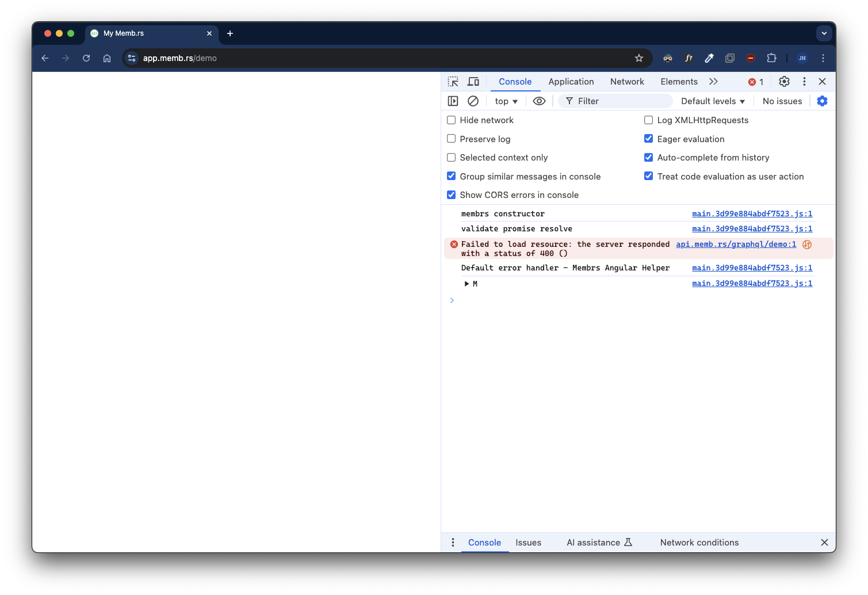Show more DevTools tabs via chevrons
868x595 pixels.
click(x=713, y=82)
